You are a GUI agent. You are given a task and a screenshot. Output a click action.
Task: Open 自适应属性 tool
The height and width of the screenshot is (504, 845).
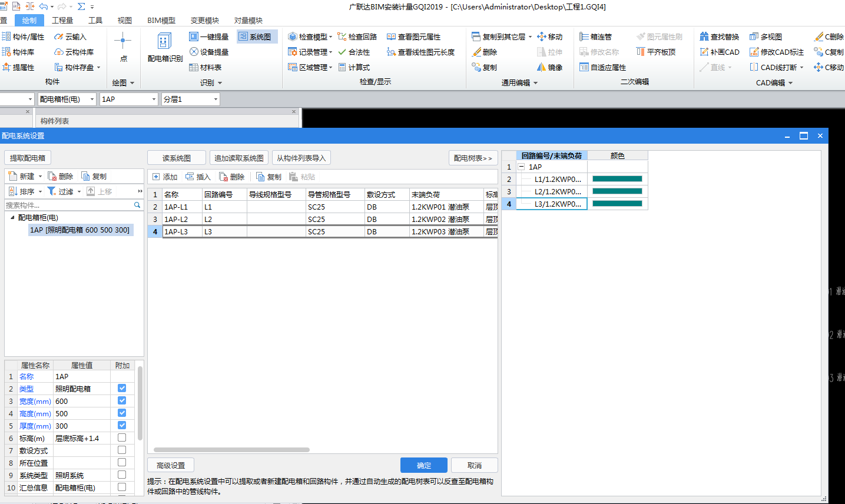[603, 67]
